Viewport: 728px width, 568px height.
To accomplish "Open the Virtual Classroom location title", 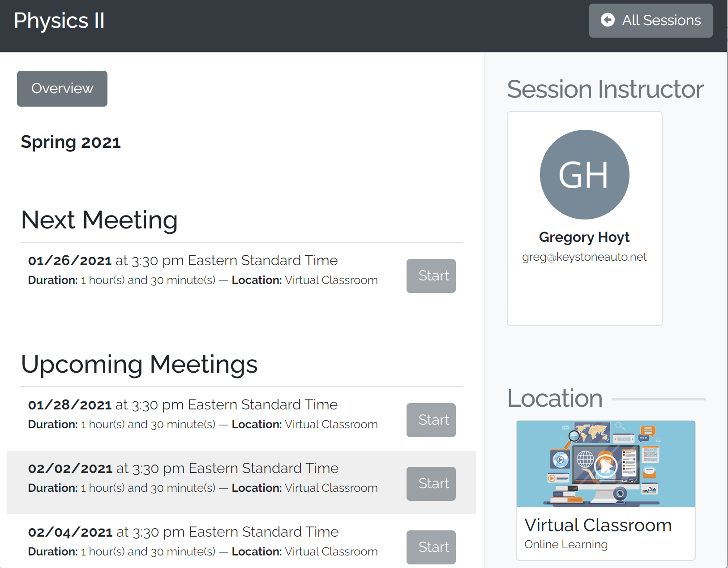I will coord(598,525).
